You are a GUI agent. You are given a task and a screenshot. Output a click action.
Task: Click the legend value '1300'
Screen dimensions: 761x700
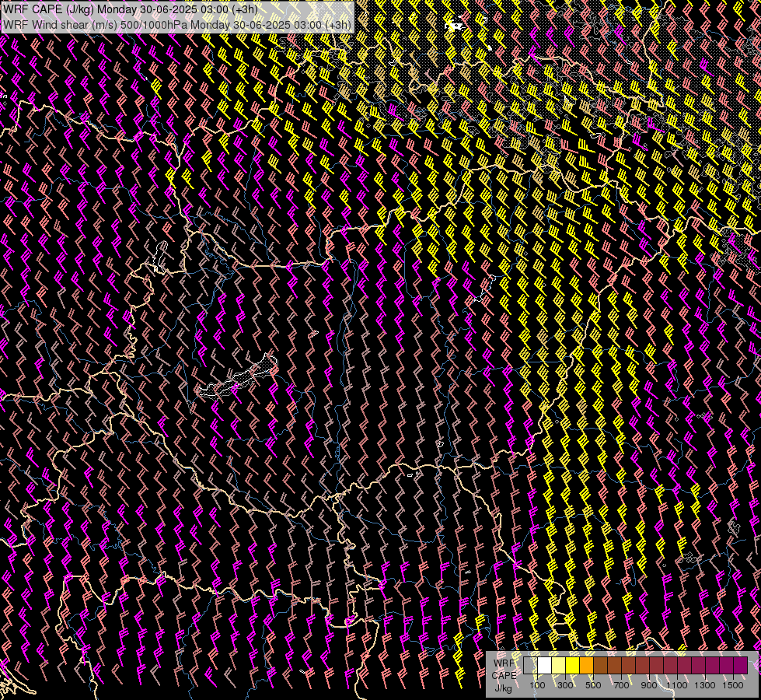[705, 685]
